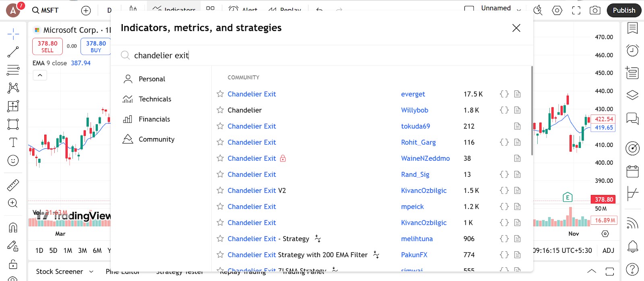Screen dimensions: 644x281
Task: Click the Publish button
Action: (x=624, y=10)
